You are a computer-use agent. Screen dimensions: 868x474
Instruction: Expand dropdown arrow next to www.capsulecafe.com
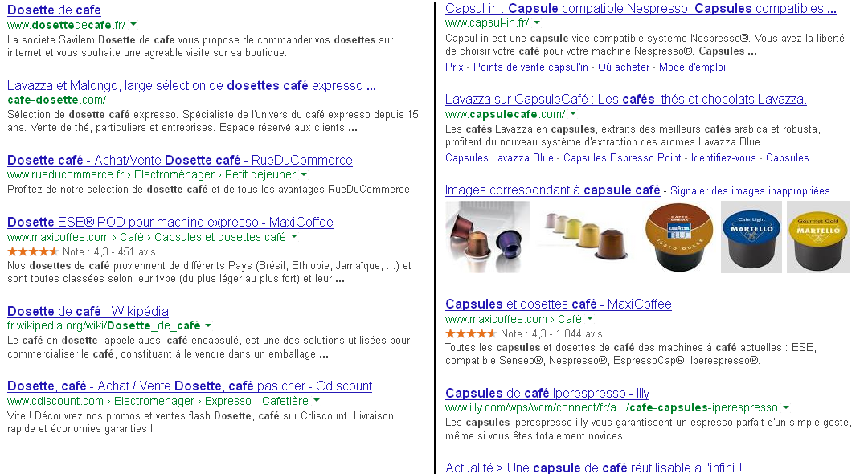click(573, 113)
